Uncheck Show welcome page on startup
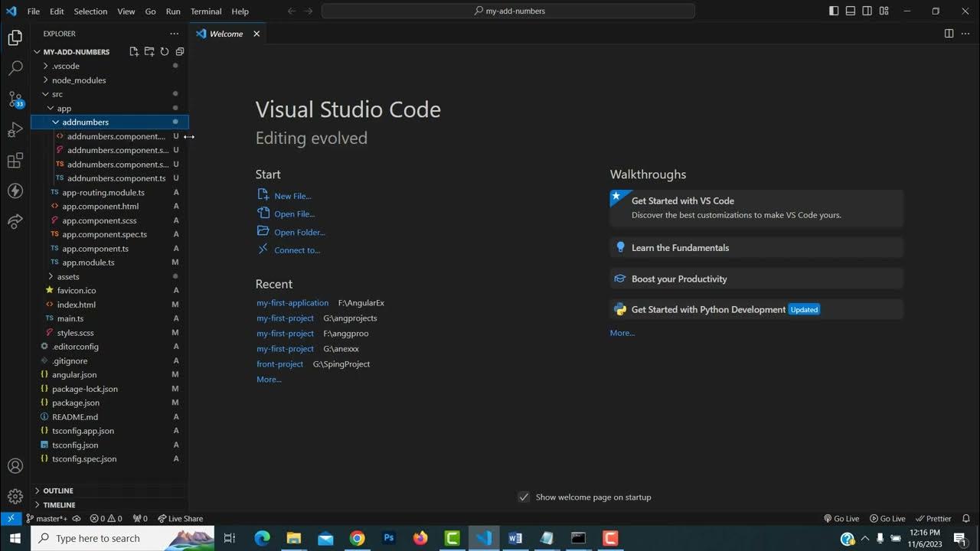The height and width of the screenshot is (551, 980). 524,497
